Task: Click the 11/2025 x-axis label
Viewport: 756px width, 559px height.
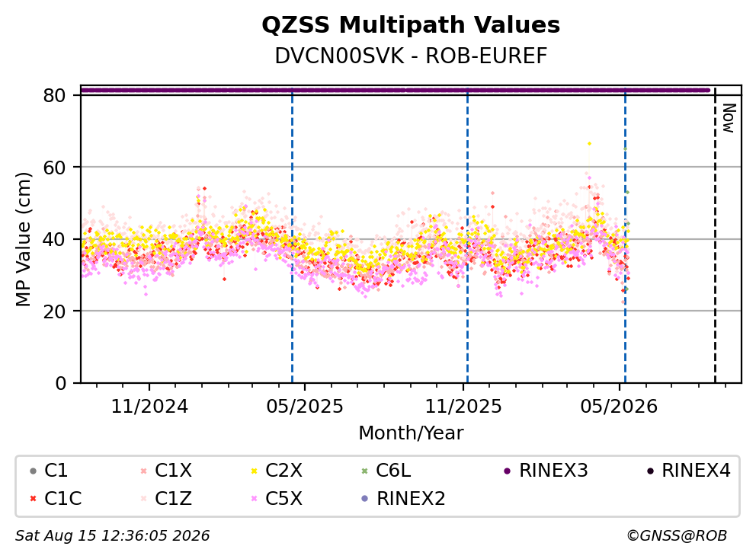Action: coord(463,407)
